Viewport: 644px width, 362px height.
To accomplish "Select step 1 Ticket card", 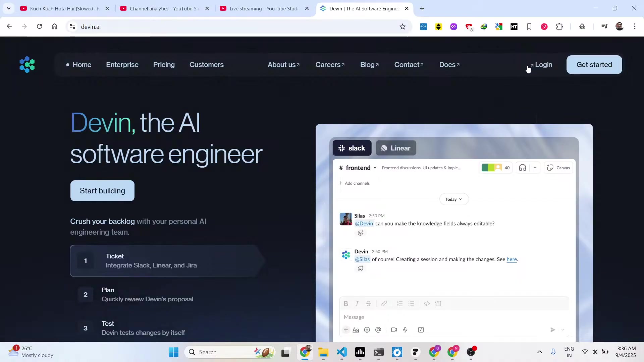I will pyautogui.click(x=167, y=261).
